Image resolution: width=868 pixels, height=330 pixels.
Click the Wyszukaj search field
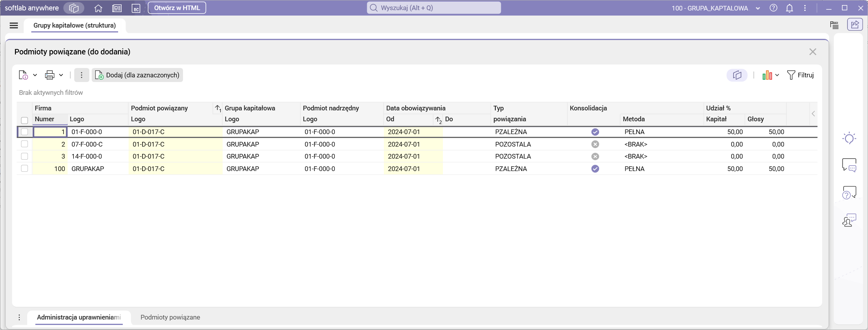pyautogui.click(x=434, y=8)
